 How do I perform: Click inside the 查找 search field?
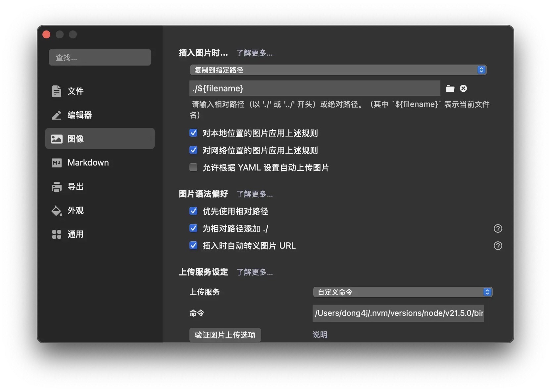click(x=100, y=57)
